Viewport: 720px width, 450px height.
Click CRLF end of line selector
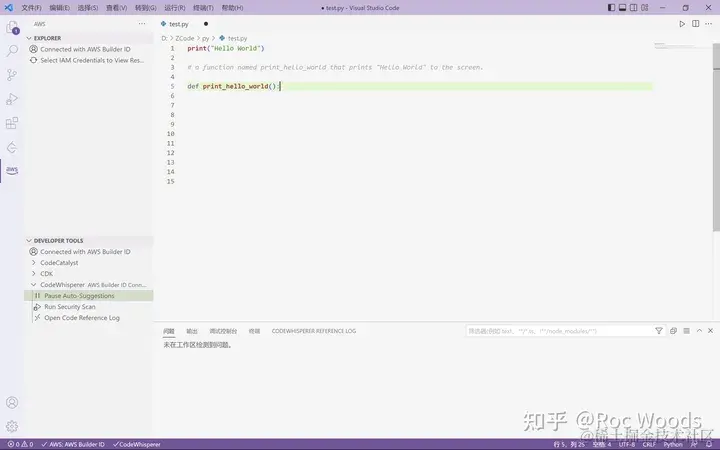(649, 444)
